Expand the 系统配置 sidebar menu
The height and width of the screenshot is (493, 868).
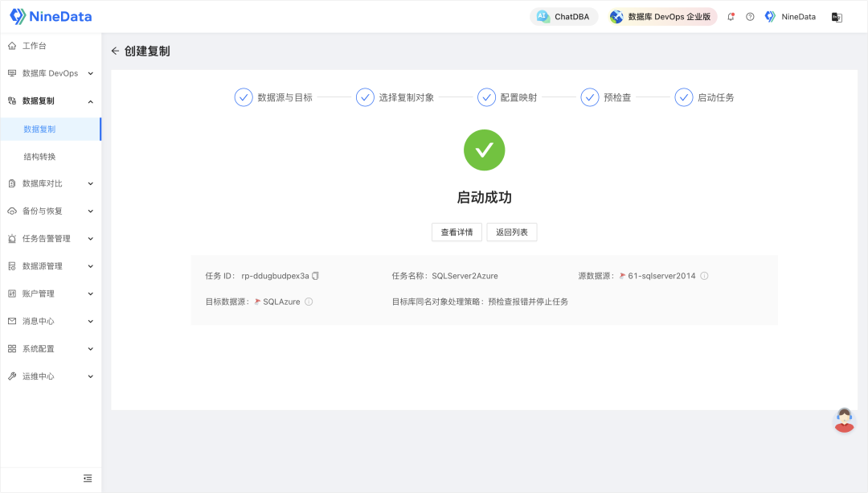click(51, 349)
